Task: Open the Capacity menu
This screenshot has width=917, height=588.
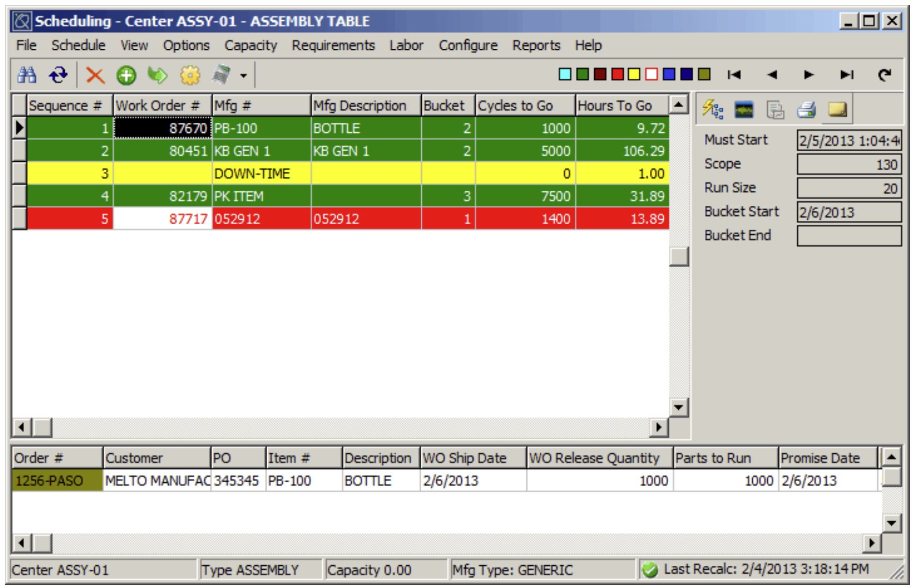Action: point(250,45)
